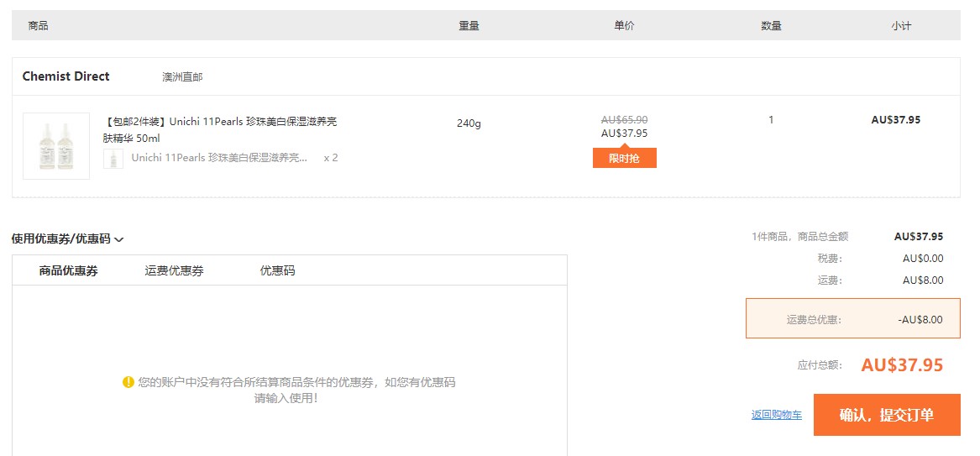Click the 1件商品,商品总金额 label
Image resolution: width=980 pixels, height=456 pixels.
[x=800, y=237]
